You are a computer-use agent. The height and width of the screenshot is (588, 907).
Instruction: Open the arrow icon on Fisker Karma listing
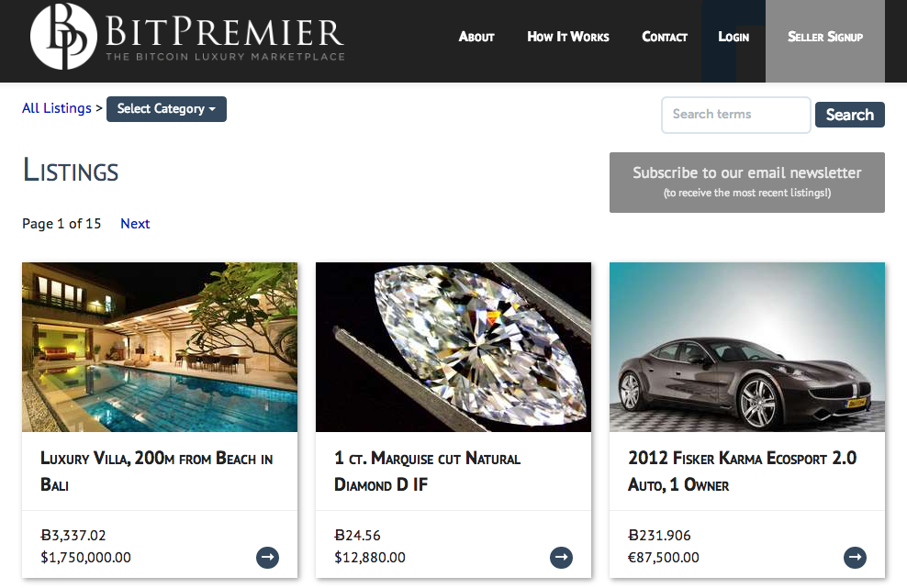855,558
